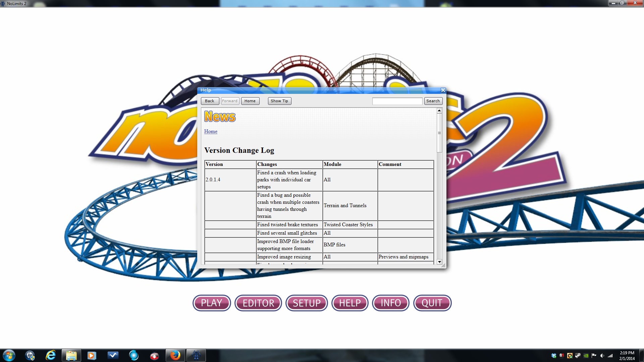This screenshot has width=644, height=362.
Task: Click the Forward button in Help
Action: click(230, 101)
